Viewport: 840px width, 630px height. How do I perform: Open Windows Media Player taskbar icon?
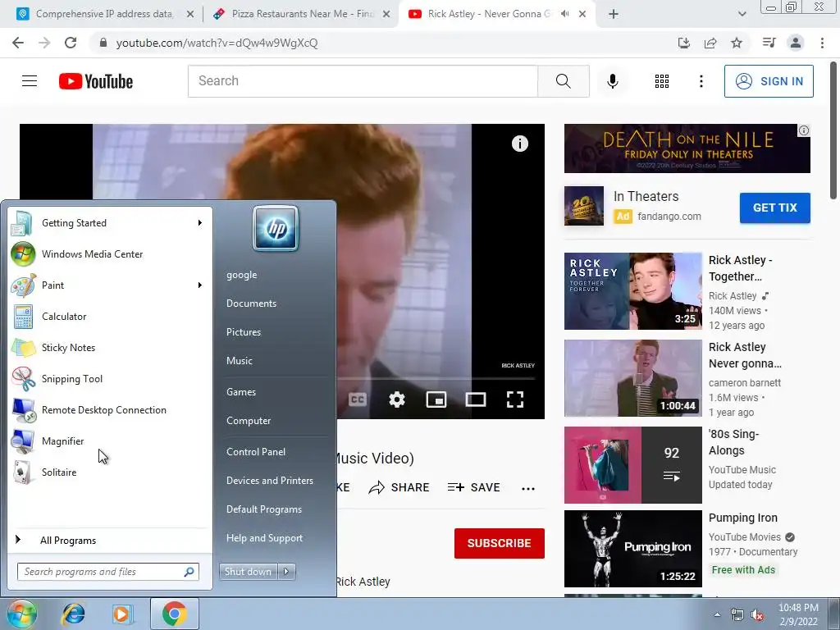[121, 614]
